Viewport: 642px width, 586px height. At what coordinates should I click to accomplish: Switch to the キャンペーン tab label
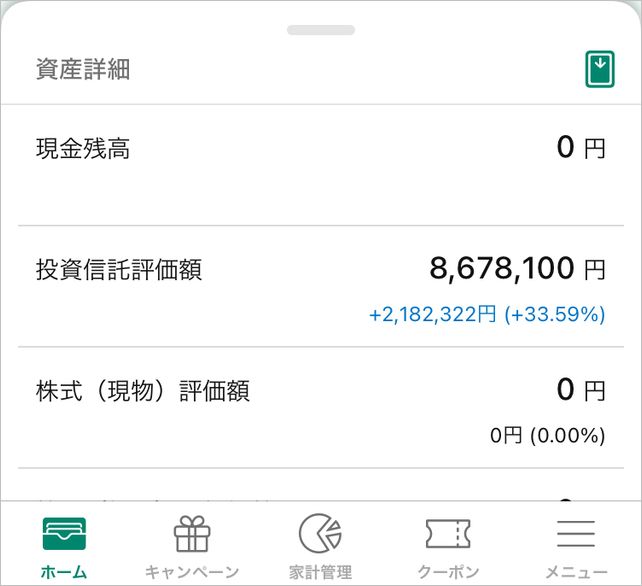click(x=192, y=572)
